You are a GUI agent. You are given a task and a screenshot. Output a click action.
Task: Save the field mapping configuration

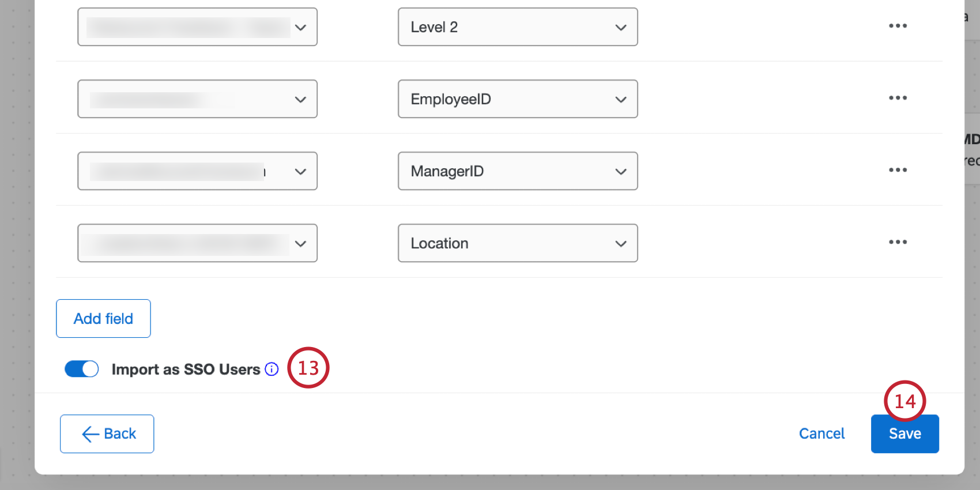(x=904, y=434)
